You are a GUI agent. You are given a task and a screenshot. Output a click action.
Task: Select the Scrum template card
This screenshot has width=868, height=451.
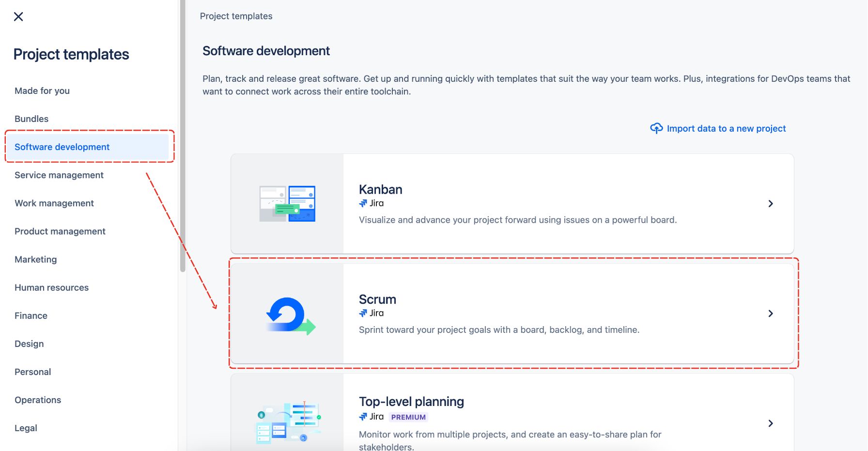click(513, 313)
